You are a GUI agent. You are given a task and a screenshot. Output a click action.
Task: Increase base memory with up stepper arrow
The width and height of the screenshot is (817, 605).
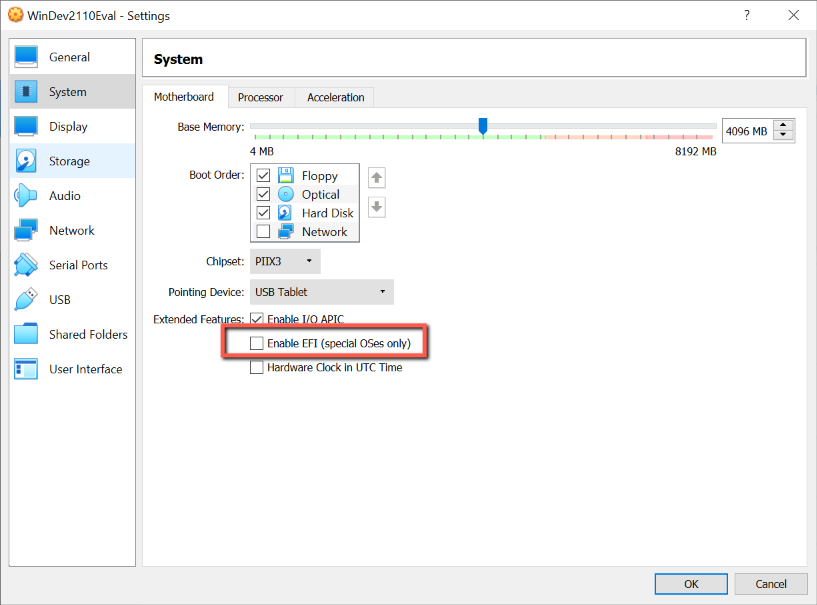tap(783, 126)
